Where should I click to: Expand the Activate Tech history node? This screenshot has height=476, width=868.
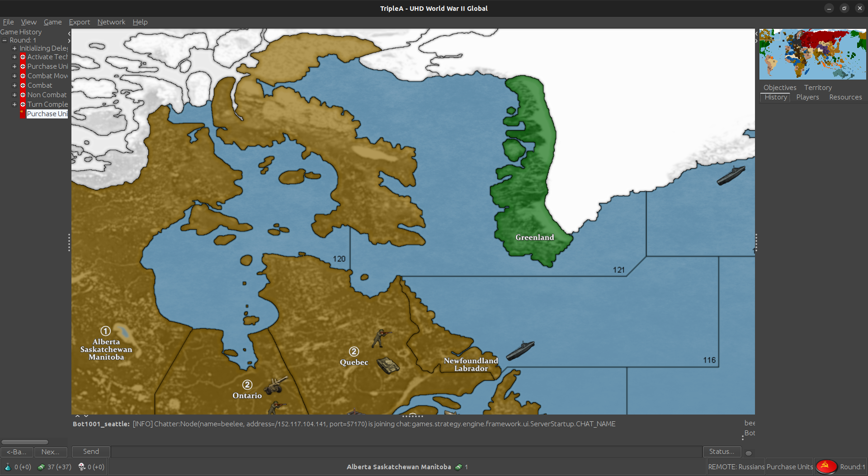(x=14, y=57)
